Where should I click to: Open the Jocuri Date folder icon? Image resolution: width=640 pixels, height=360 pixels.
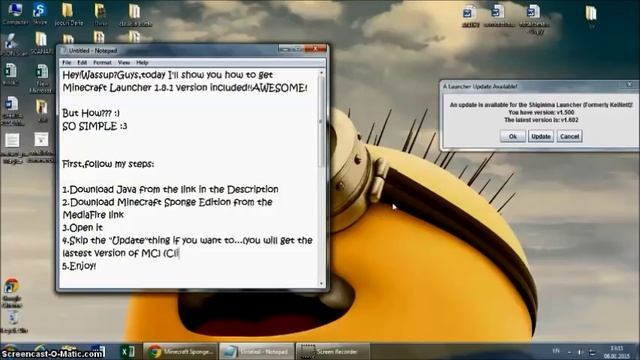pyautogui.click(x=68, y=14)
